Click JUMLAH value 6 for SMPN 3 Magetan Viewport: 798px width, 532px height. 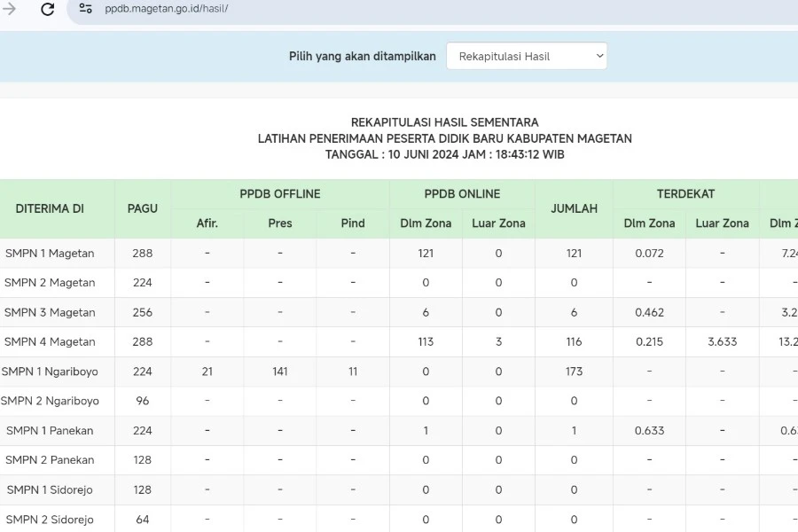(x=574, y=312)
